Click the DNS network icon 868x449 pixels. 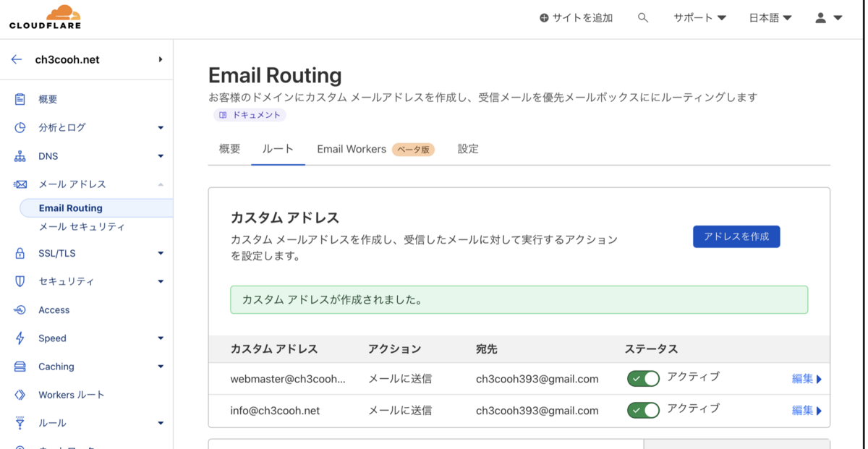click(x=20, y=156)
